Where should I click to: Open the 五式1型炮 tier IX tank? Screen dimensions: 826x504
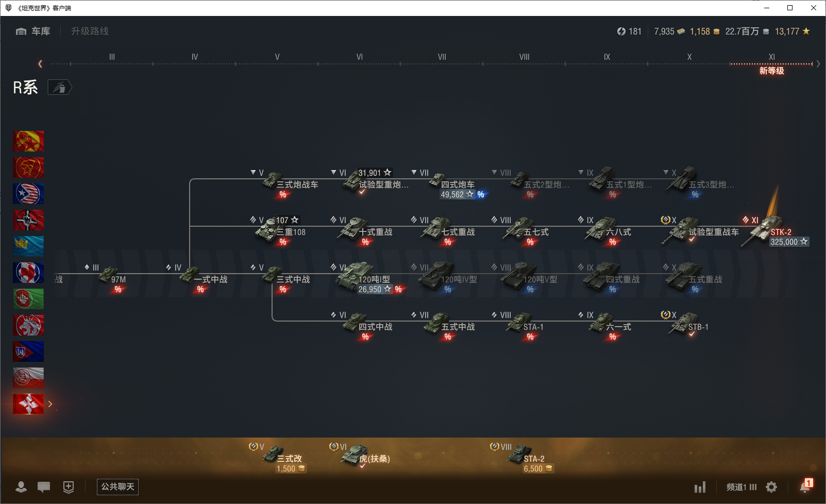[616, 182]
